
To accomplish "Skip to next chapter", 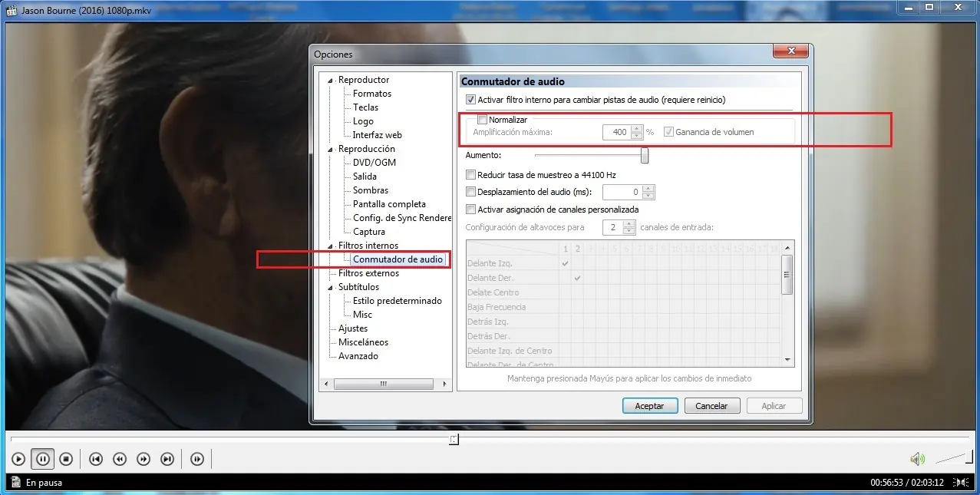I will coord(167,459).
